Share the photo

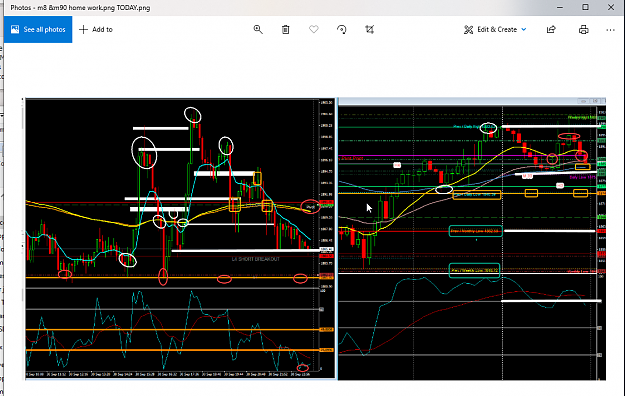551,30
